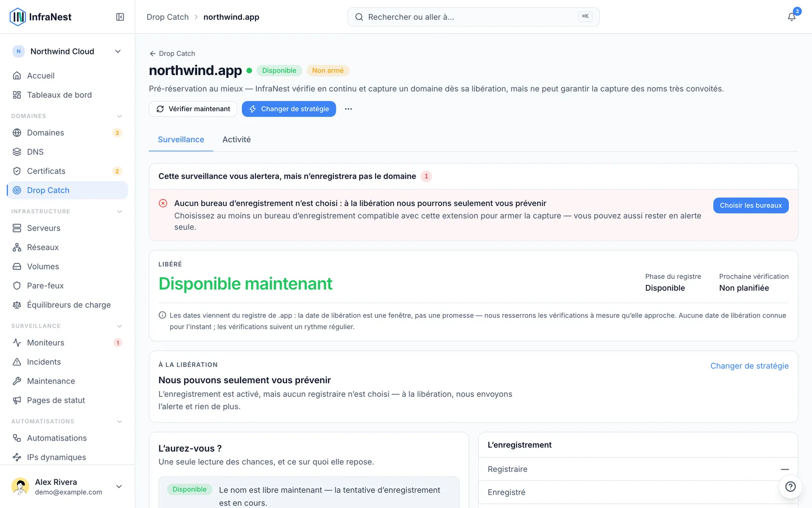Click the blue Changer de stratégie button
Screen dimensions: 812x508
[x=289, y=109]
